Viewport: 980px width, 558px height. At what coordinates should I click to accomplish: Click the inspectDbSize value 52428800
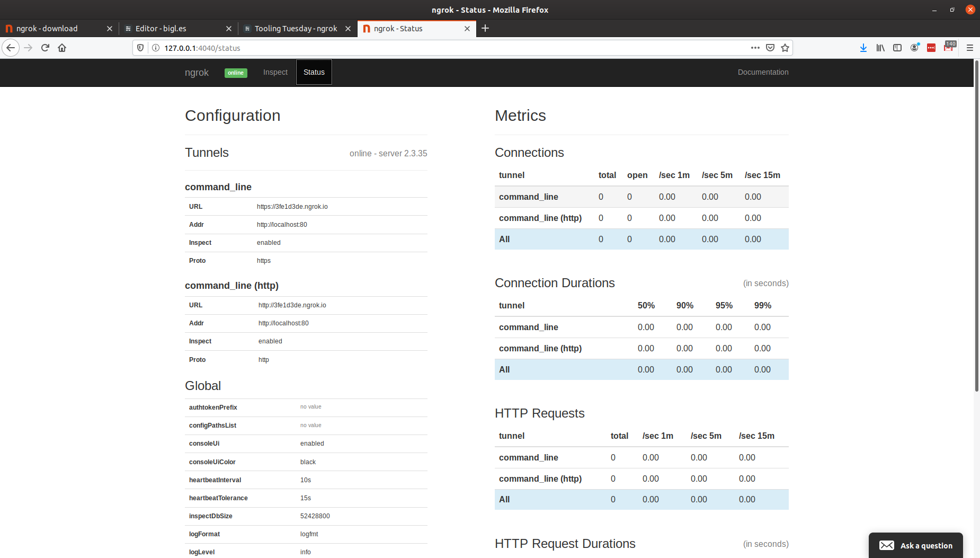pyautogui.click(x=315, y=516)
